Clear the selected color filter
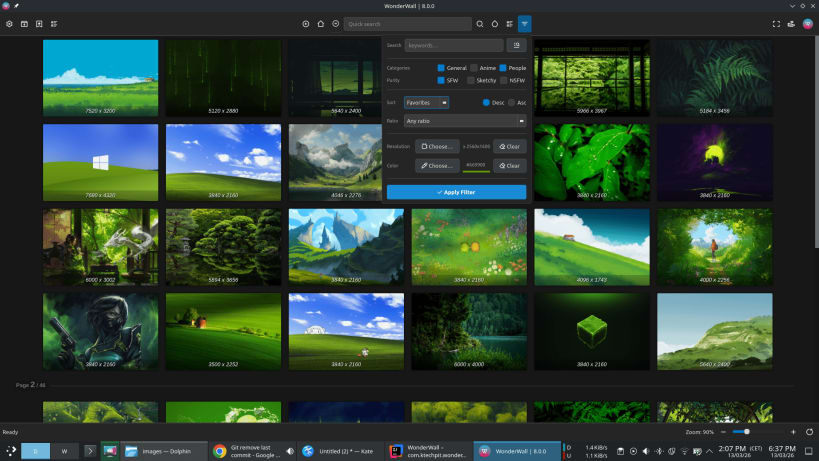This screenshot has height=461, width=819. click(x=509, y=166)
